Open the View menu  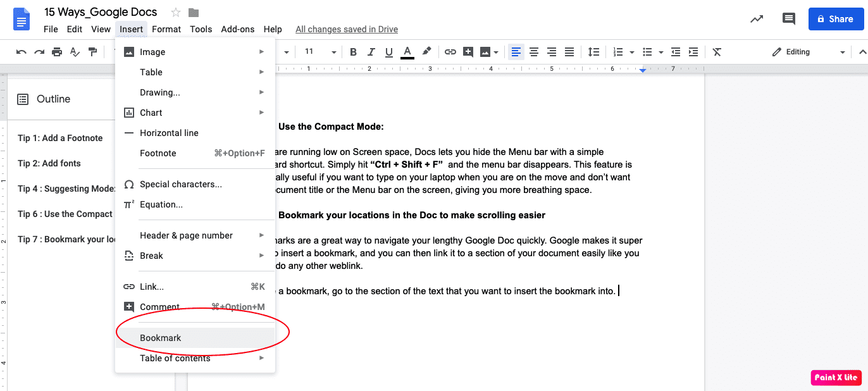pos(101,29)
